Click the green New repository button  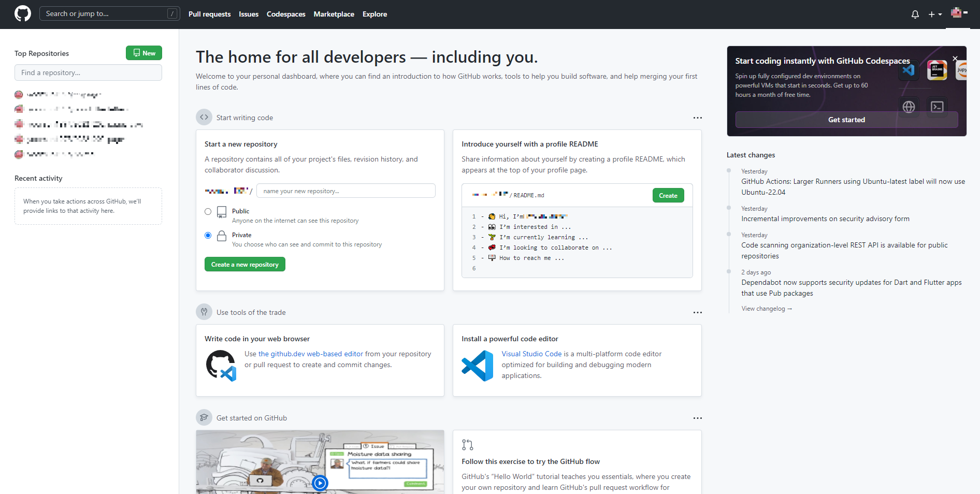[144, 53]
